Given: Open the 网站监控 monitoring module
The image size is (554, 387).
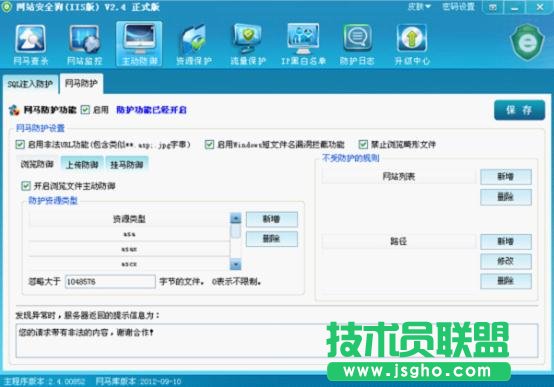Looking at the screenshot, I should coord(85,45).
